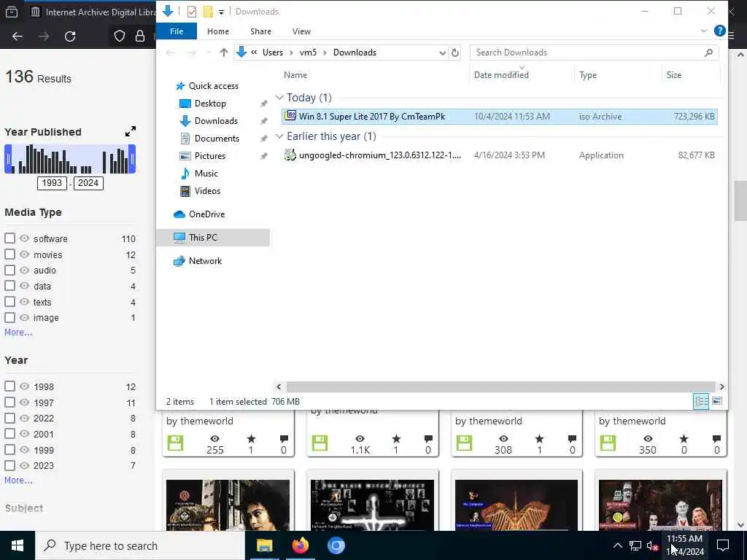Switch to the Share ribbon tab
Viewport: 747px width, 560px height.
(x=260, y=31)
